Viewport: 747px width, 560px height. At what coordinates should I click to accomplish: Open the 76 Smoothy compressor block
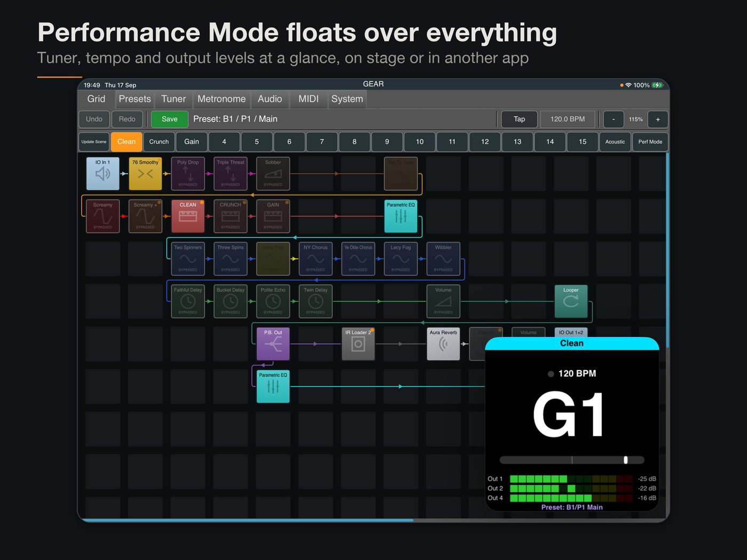pyautogui.click(x=145, y=173)
